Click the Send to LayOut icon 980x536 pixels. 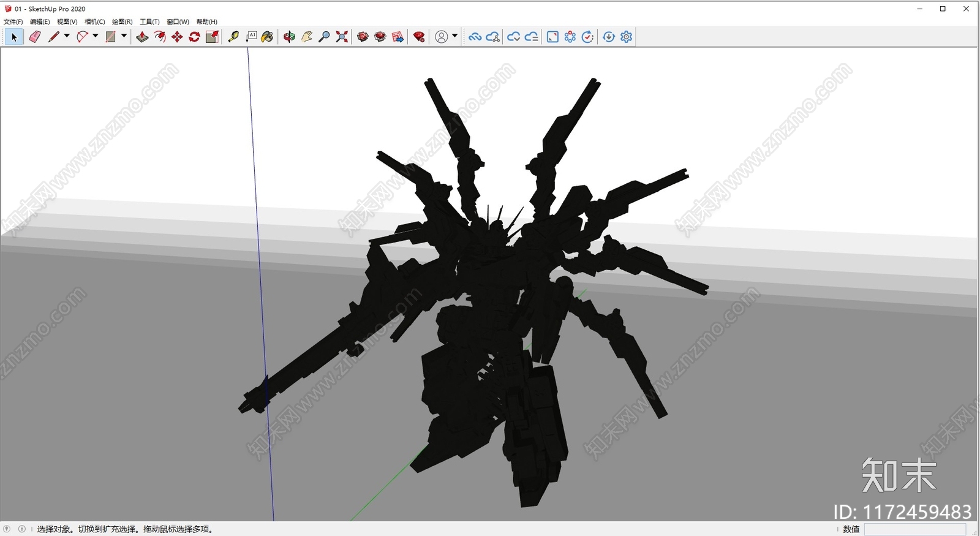(398, 37)
